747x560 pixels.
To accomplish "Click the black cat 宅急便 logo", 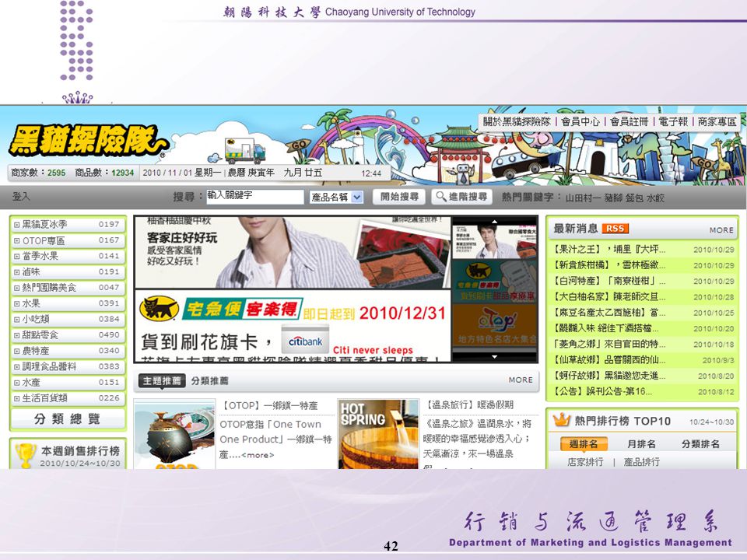I will click(x=159, y=308).
